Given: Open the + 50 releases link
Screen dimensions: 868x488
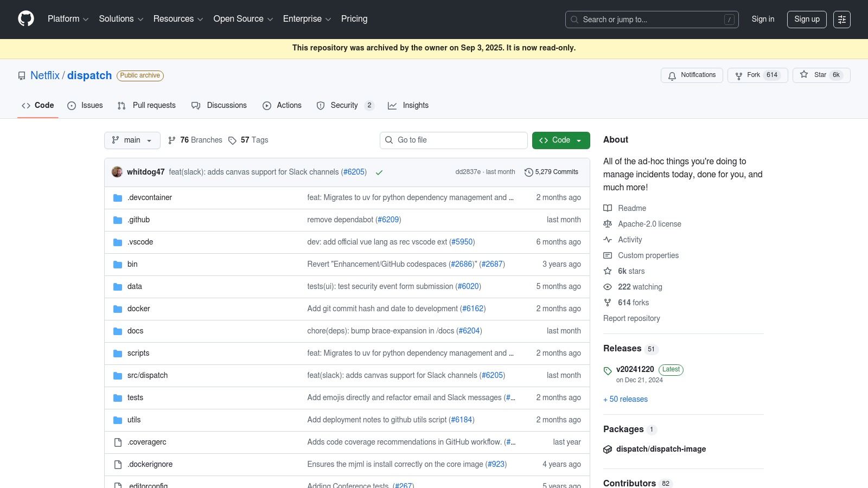Looking at the screenshot, I should coord(626,399).
